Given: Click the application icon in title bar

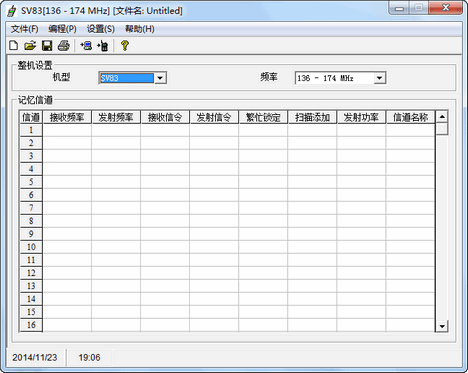Looking at the screenshot, I should (x=12, y=11).
